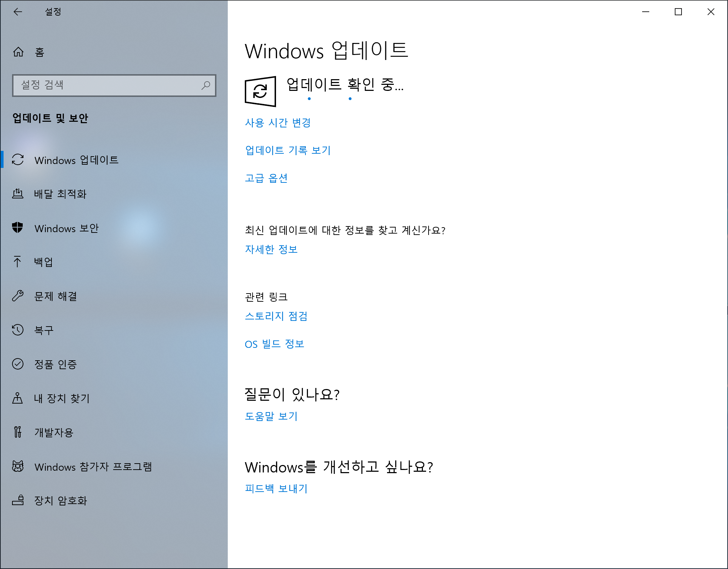Click the Windows를 개선하고 싶나요? heading

pyautogui.click(x=339, y=466)
